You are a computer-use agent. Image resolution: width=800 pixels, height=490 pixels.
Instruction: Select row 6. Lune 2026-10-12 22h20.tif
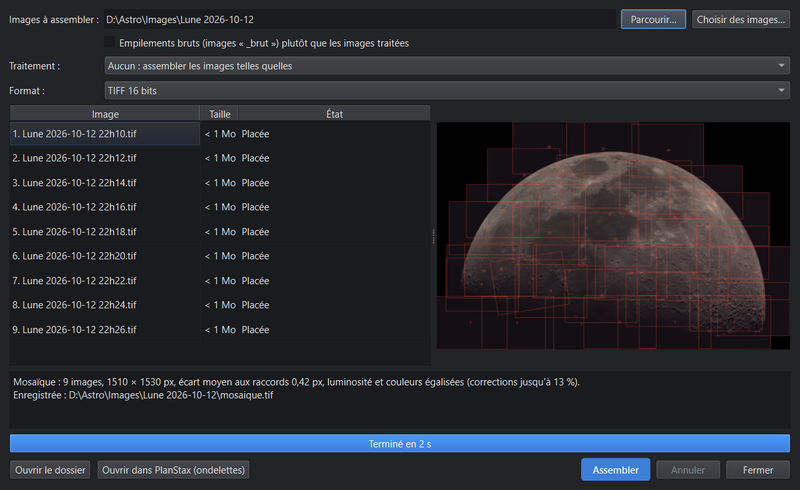tap(220, 256)
